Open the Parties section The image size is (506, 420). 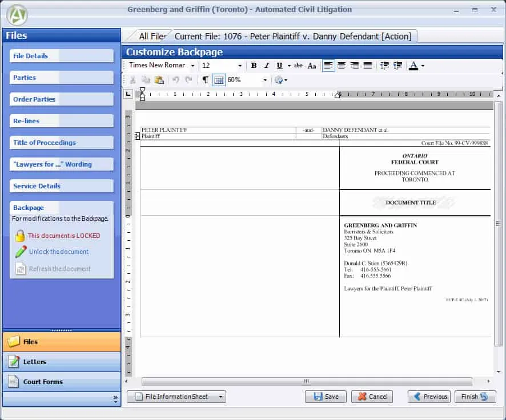(61, 78)
